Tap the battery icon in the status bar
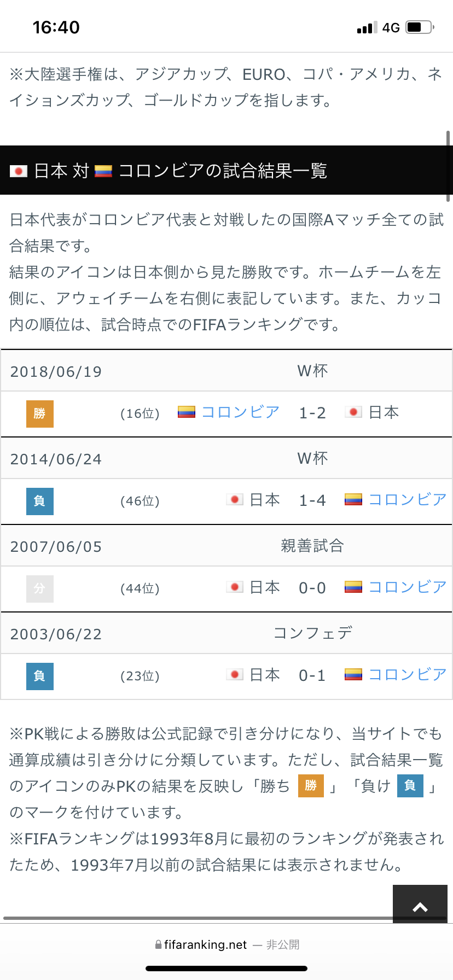 (420, 27)
